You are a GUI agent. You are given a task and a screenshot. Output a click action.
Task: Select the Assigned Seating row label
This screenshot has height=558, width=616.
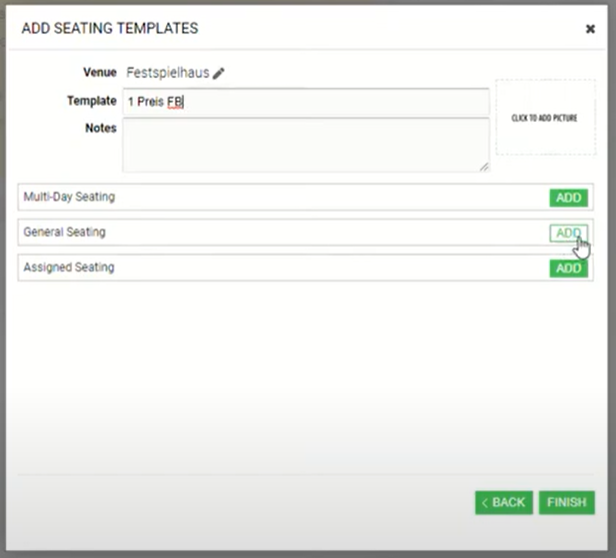69,268
